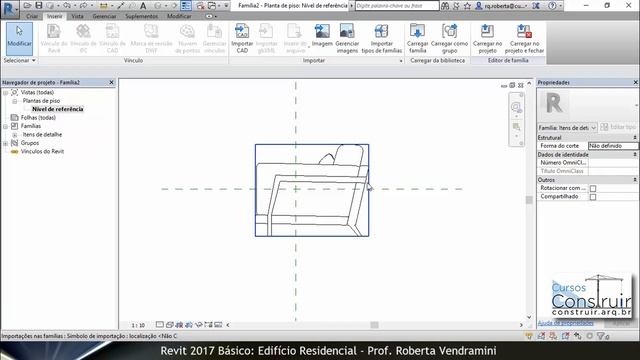Click the selection filter icon in status bar
Viewport: 640px width, 360px height.
tap(602, 336)
